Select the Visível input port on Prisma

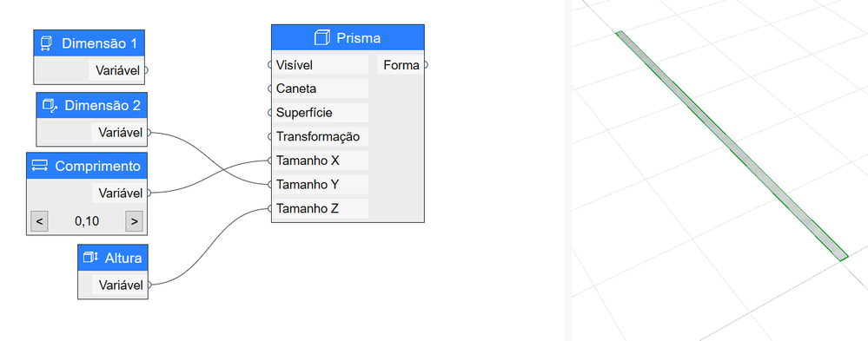click(271, 65)
